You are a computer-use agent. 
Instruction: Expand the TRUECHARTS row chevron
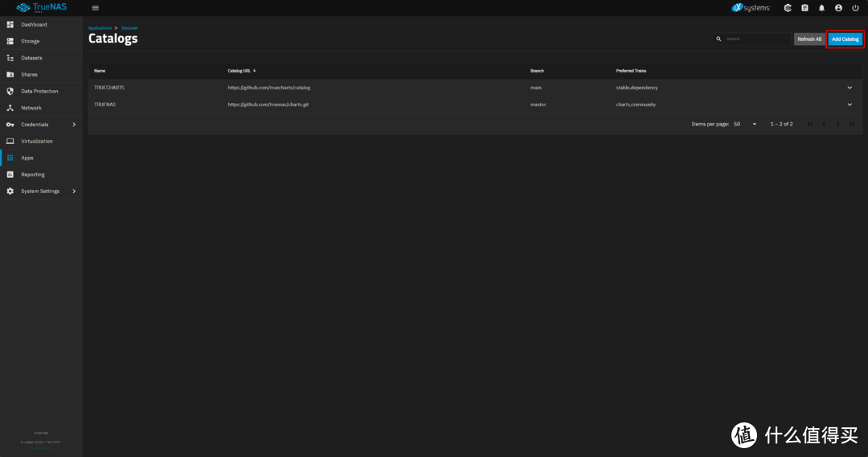click(x=850, y=88)
